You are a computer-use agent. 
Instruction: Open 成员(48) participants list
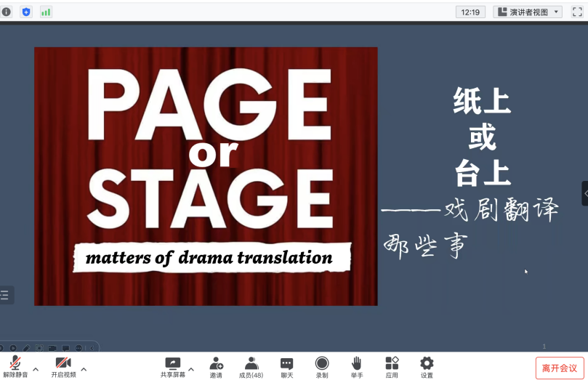(251, 365)
